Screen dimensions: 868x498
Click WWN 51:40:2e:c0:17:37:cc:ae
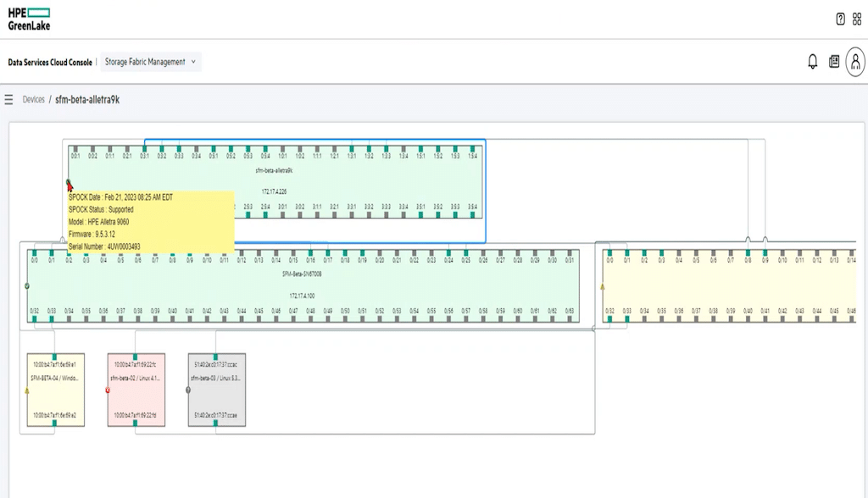coord(215,415)
